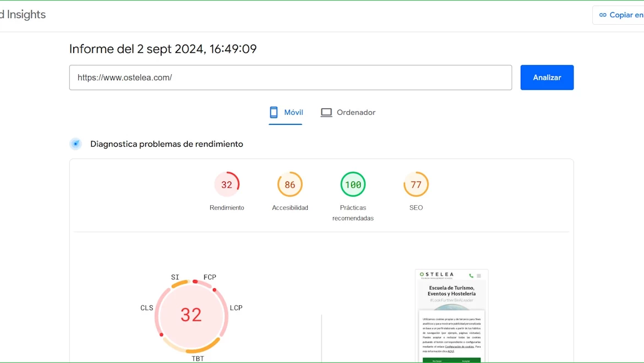Switch to the Ordenador tab
Screen dimensions: 644x363
(348, 112)
